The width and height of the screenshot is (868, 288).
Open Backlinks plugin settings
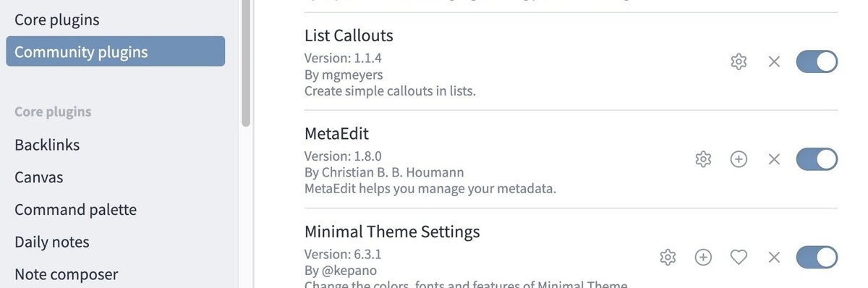coord(116,145)
